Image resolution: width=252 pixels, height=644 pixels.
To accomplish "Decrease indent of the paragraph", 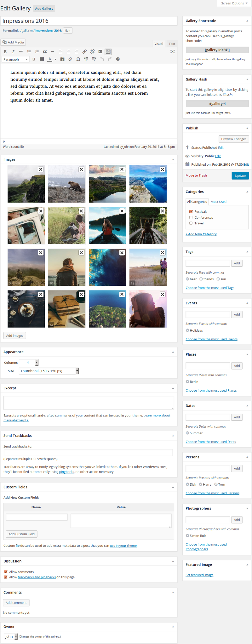I will 86,59.
